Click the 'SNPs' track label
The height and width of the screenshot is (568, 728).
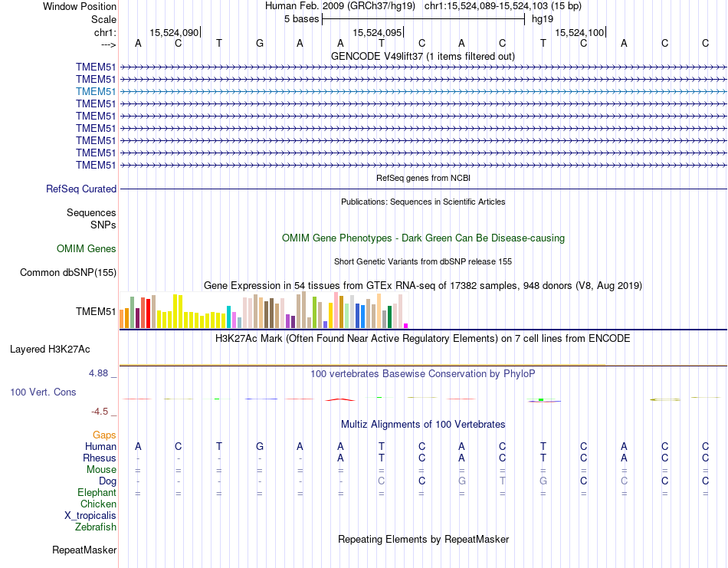[x=103, y=225]
